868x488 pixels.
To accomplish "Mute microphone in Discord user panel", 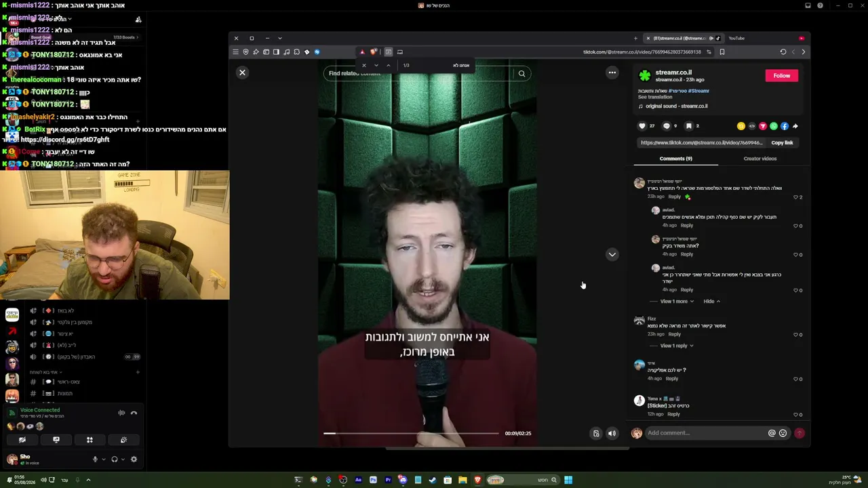I will pyautogui.click(x=95, y=460).
